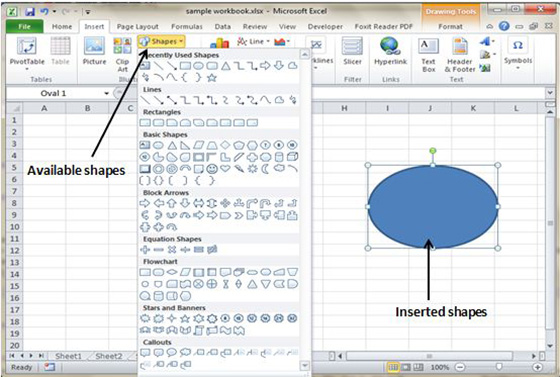Select row header 12
This screenshot has width=560, height=377.
tap(15, 250)
